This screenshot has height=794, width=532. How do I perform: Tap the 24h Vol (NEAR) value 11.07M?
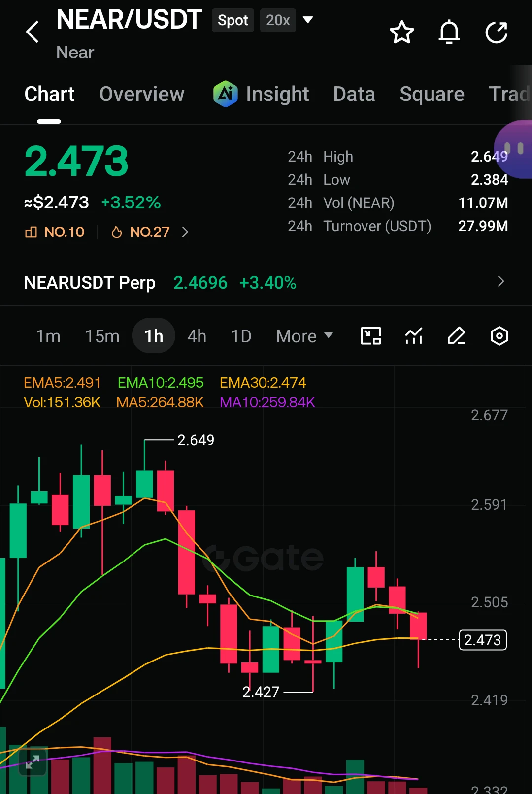point(483,203)
